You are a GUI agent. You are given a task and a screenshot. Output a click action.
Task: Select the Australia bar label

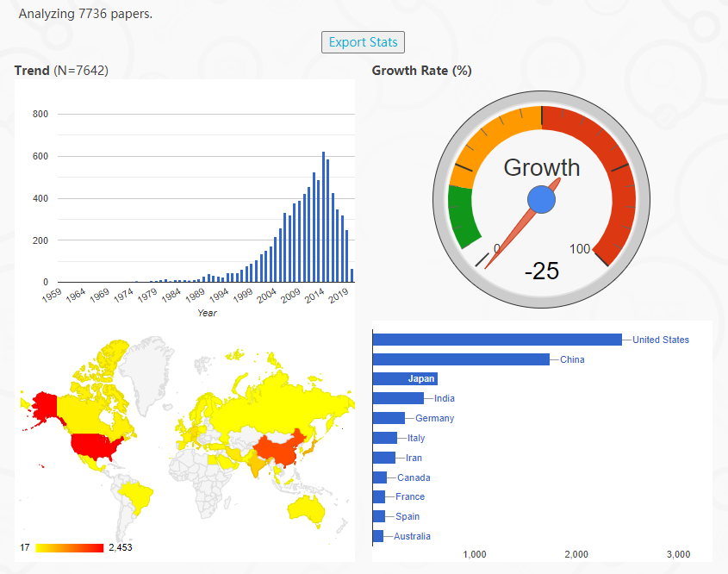412,536
